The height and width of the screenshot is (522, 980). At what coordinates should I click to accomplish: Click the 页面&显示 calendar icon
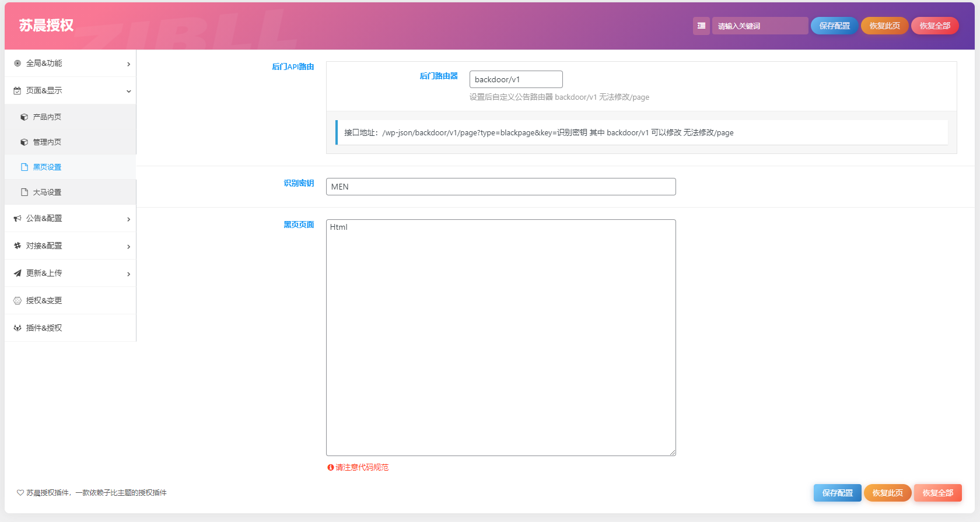tap(17, 90)
